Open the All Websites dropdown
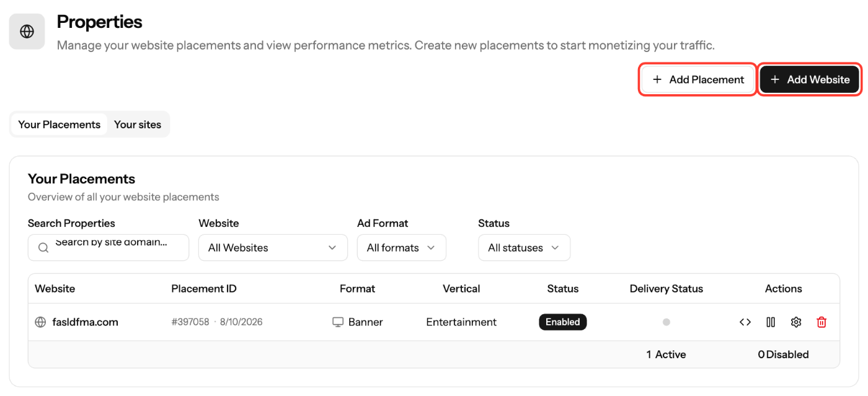 pos(273,248)
